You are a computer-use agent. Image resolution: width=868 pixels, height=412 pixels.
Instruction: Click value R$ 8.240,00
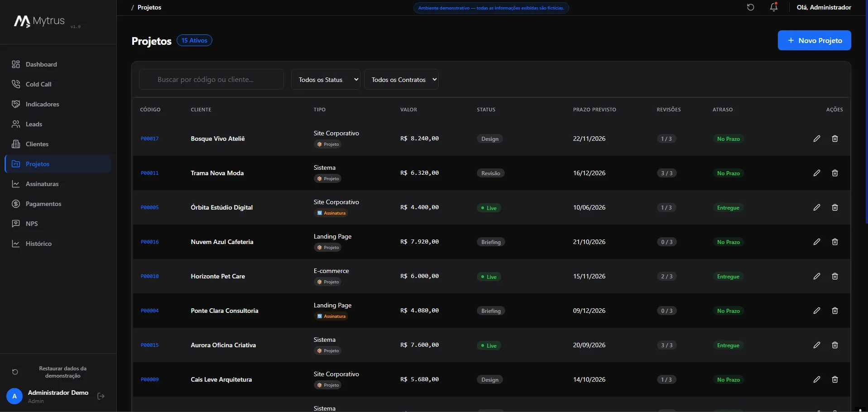tap(419, 139)
